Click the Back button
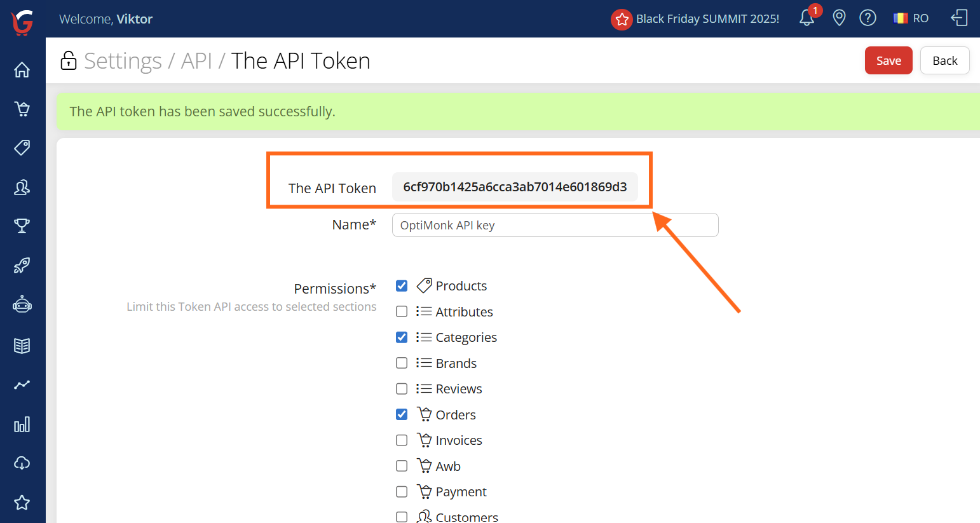The width and height of the screenshot is (980, 523). 944,60
